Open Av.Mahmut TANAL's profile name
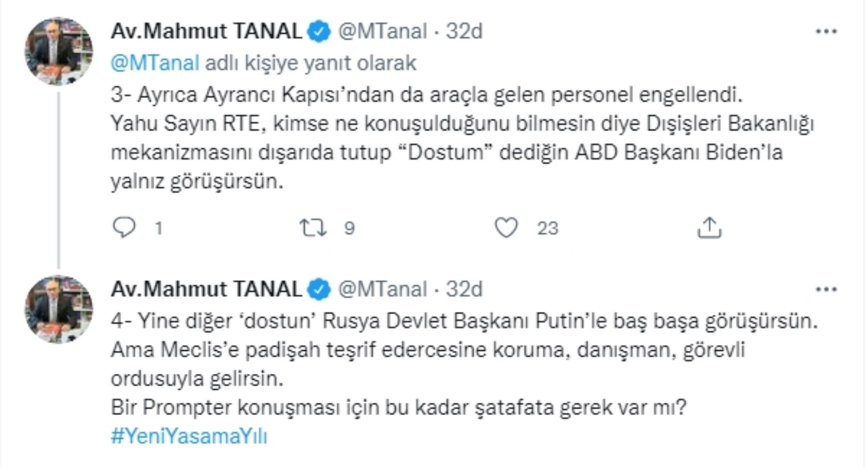 click(205, 32)
